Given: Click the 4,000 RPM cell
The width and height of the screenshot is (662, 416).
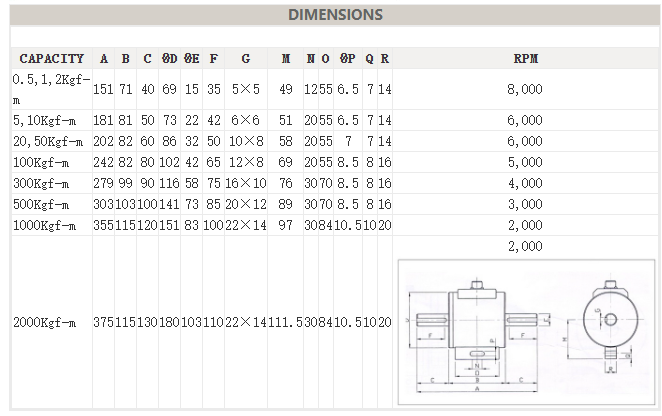Looking at the screenshot, I should 526,183.
